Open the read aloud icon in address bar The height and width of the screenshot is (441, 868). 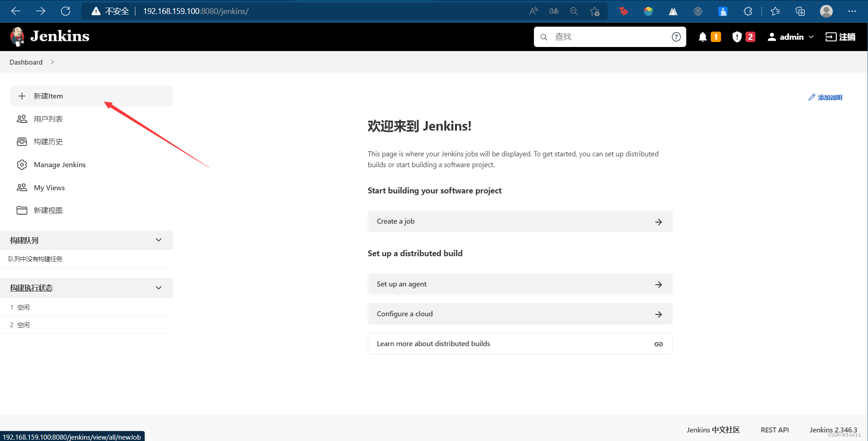pos(533,11)
